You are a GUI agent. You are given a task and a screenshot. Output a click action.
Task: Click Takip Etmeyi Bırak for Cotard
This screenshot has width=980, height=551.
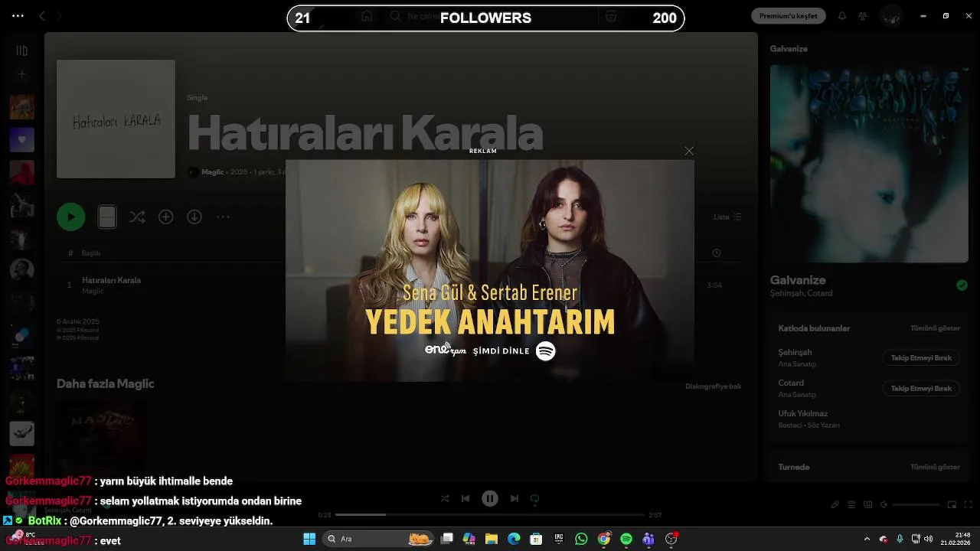921,389
